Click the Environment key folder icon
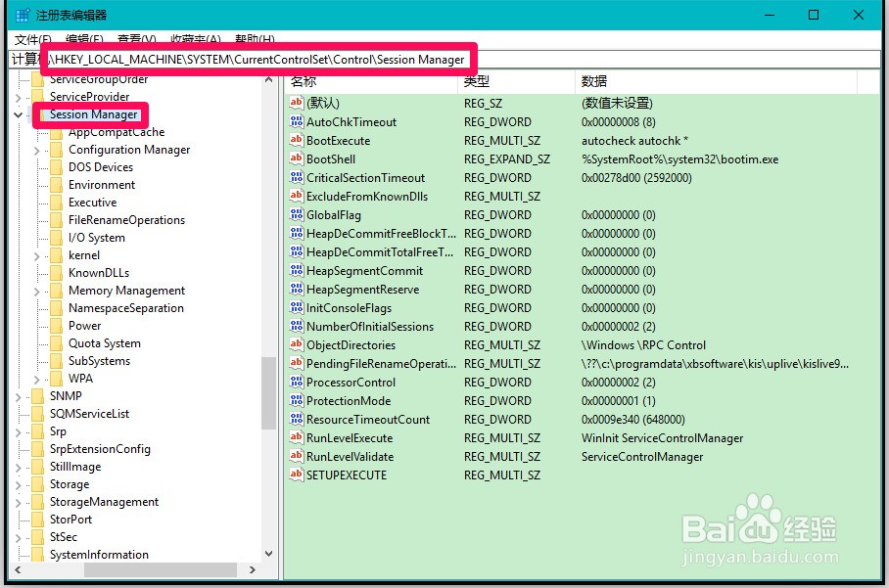The height and width of the screenshot is (588, 889). (x=57, y=185)
